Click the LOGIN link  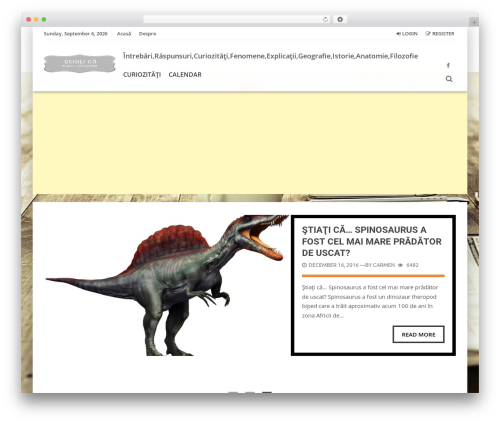(x=407, y=34)
